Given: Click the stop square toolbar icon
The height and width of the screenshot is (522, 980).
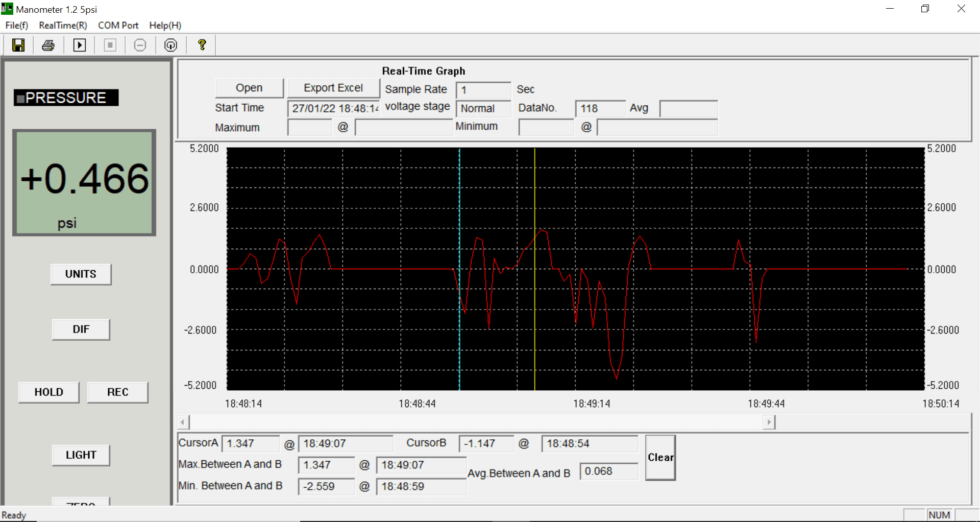Looking at the screenshot, I should click(110, 45).
